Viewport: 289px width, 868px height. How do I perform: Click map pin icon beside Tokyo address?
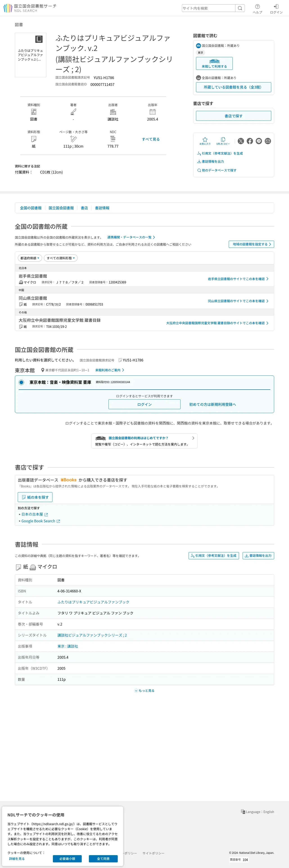(43, 370)
